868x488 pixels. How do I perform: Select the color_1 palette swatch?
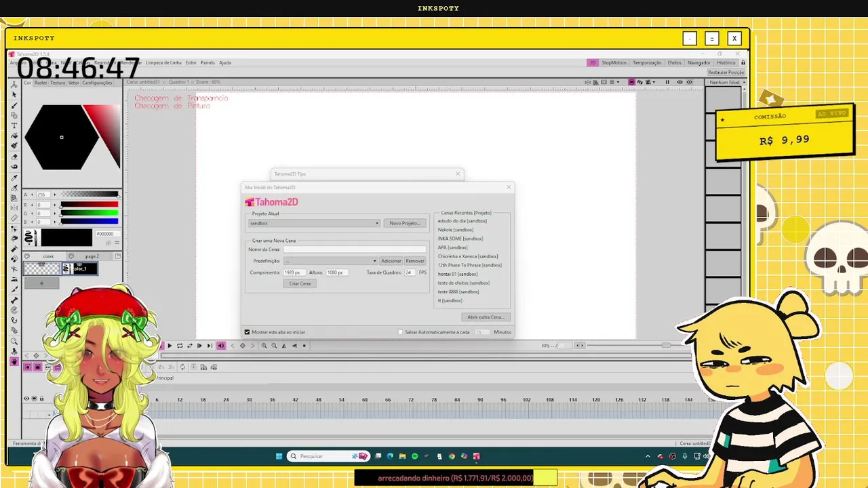[79, 268]
